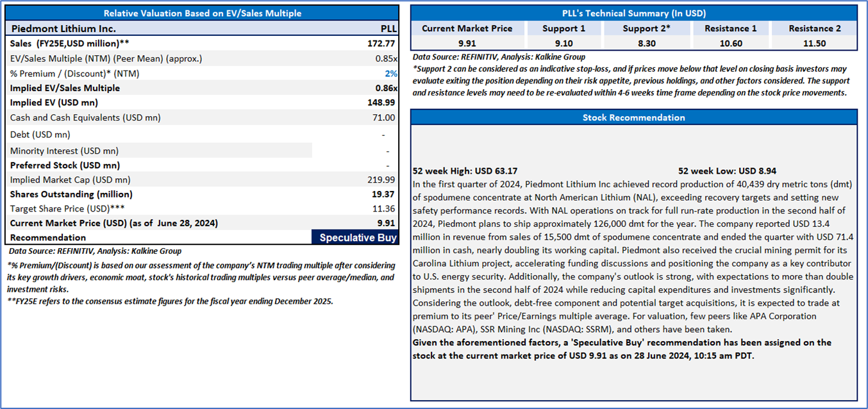Click the '52 week Low: USD 8.94' text

tap(728, 171)
